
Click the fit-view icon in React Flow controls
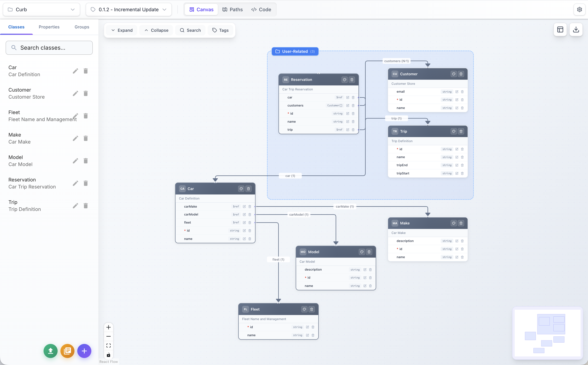point(109,345)
